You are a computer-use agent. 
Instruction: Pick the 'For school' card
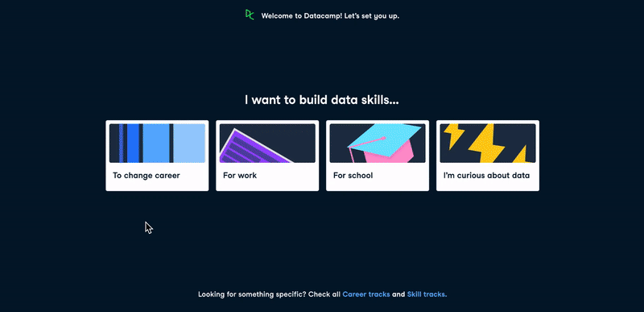click(x=378, y=156)
